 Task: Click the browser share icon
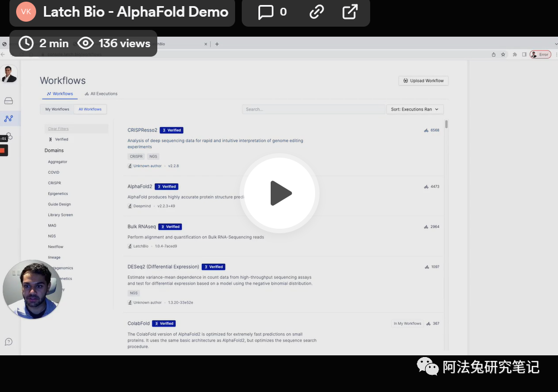494,54
